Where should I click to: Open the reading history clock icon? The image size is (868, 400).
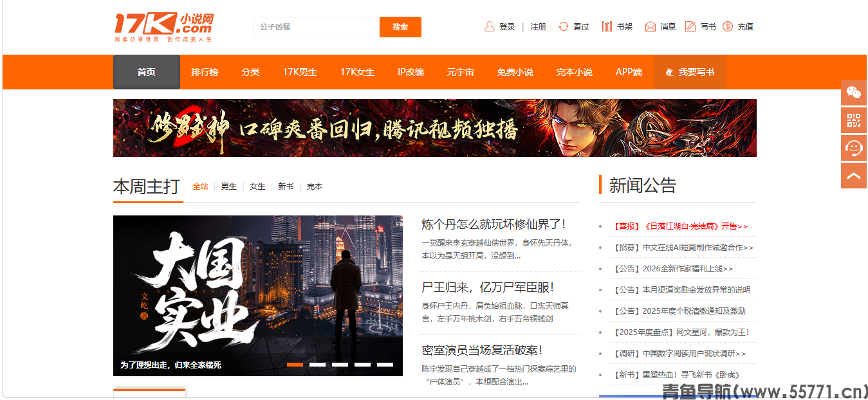(564, 26)
